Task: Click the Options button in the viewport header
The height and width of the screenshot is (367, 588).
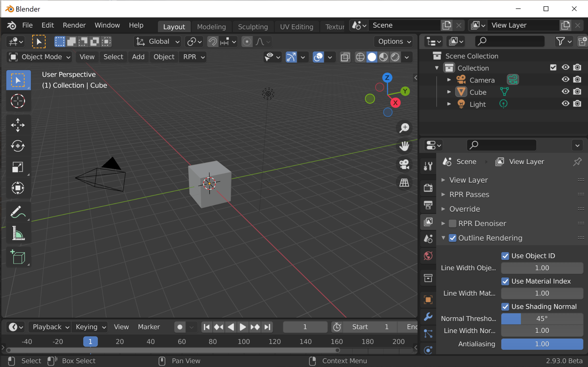Action: tap(393, 41)
